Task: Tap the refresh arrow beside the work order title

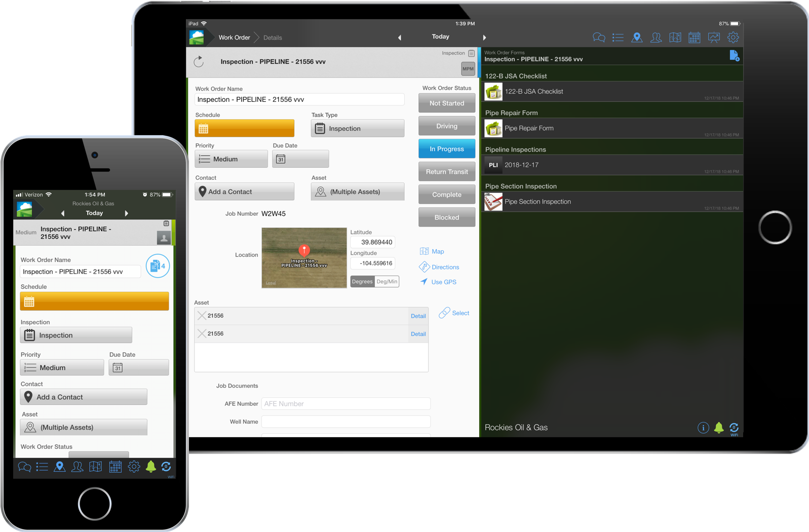Action: (199, 62)
